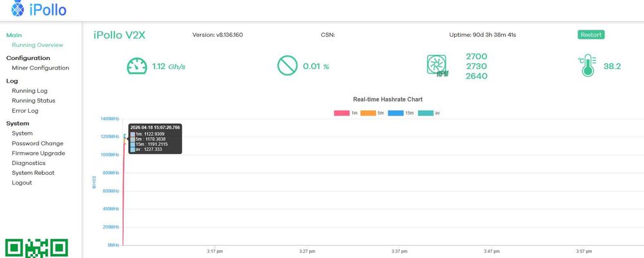This screenshot has height=258, width=644.
Task: Toggle the 15m series legend swatch
Action: point(395,113)
